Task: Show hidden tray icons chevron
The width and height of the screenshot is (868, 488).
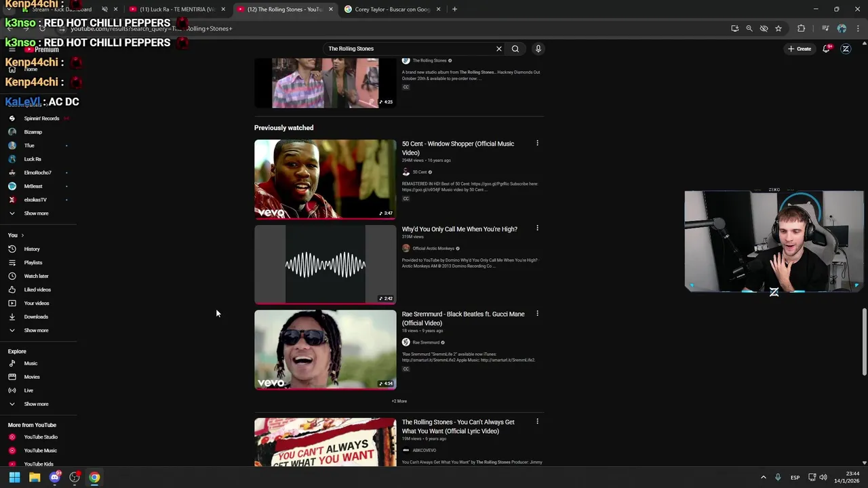Action: click(x=763, y=477)
